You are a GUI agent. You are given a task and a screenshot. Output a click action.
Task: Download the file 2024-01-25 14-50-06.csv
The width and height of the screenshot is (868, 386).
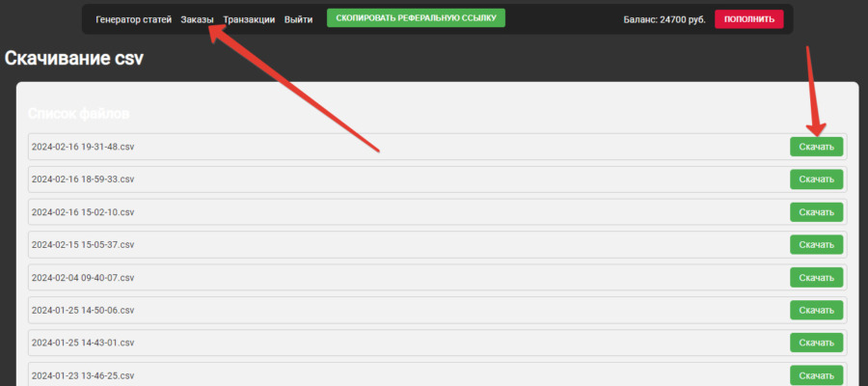816,310
